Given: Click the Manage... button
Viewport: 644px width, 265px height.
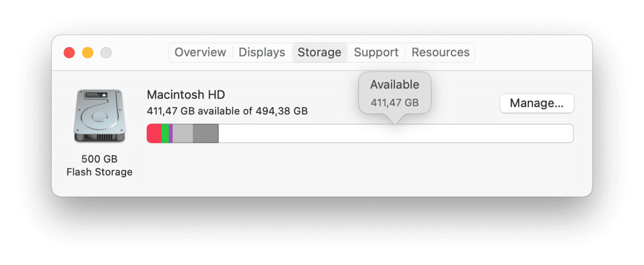Looking at the screenshot, I should pos(536,103).
